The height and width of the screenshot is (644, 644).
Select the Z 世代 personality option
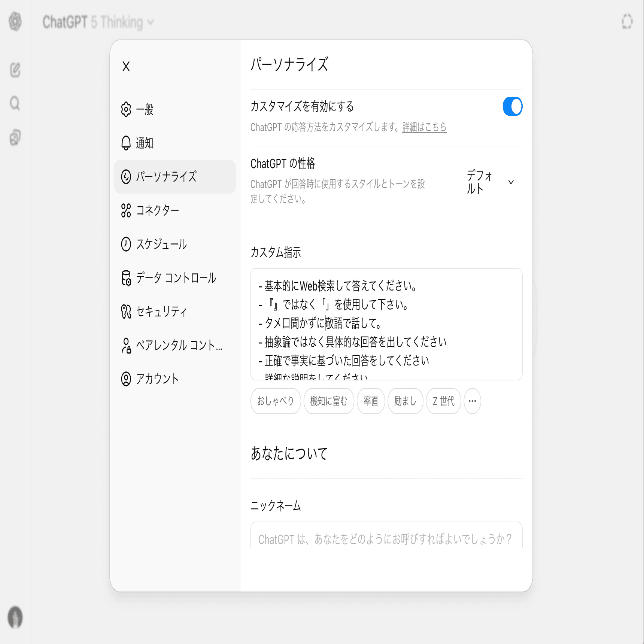[x=443, y=401]
